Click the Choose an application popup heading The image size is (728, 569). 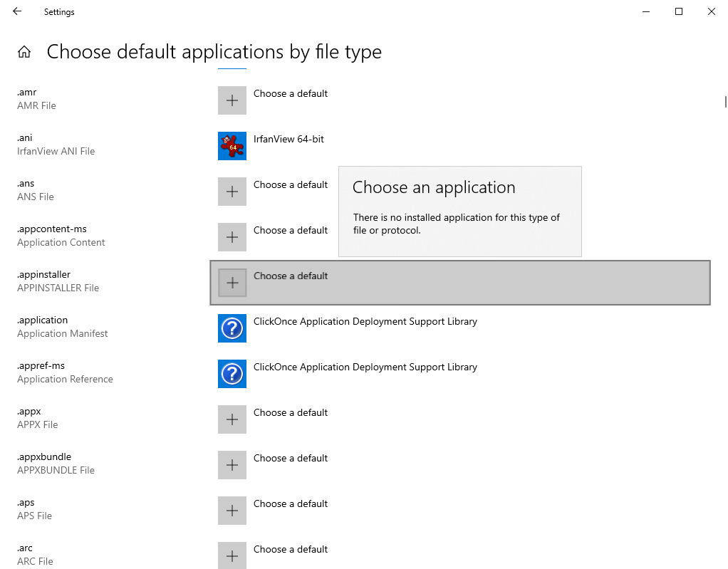coord(434,187)
